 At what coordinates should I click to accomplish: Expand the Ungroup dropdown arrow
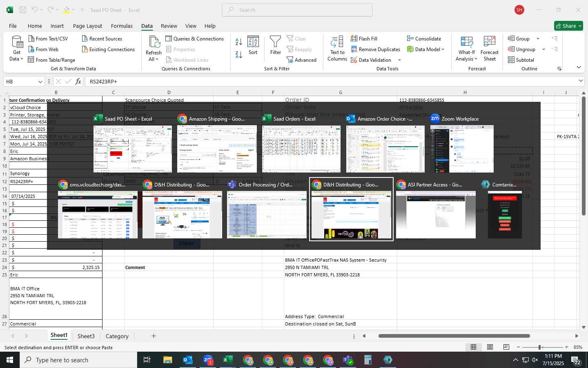click(543, 49)
